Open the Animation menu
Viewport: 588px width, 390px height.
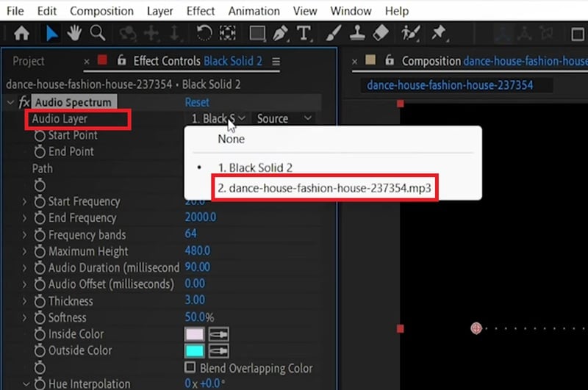click(254, 11)
